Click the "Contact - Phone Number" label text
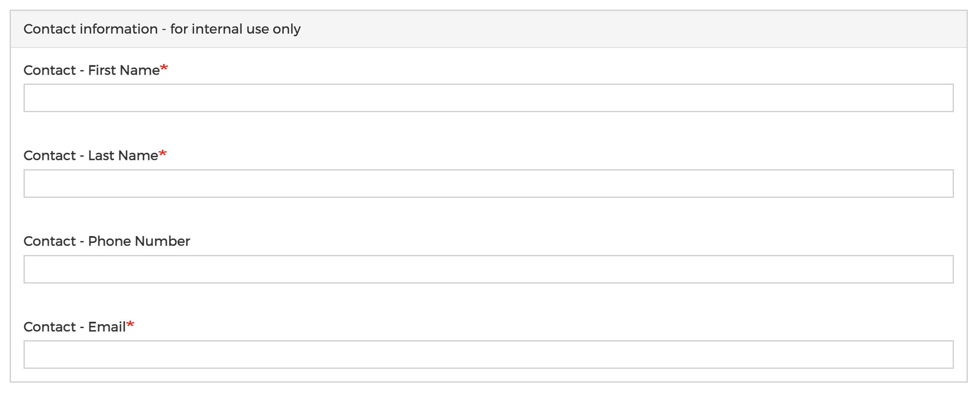980x394 pixels. click(107, 241)
